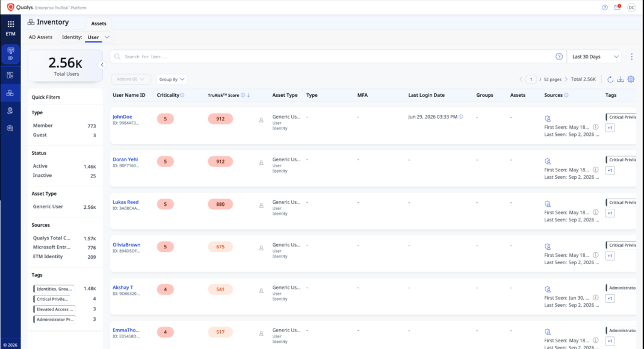Open the DC user profile avatar
The width and height of the screenshot is (644, 349).
click(x=631, y=8)
